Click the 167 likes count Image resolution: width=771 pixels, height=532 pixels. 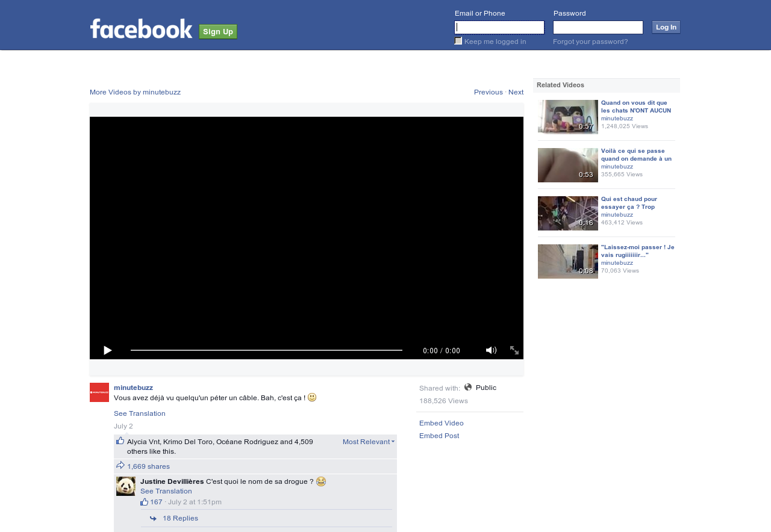pos(156,502)
